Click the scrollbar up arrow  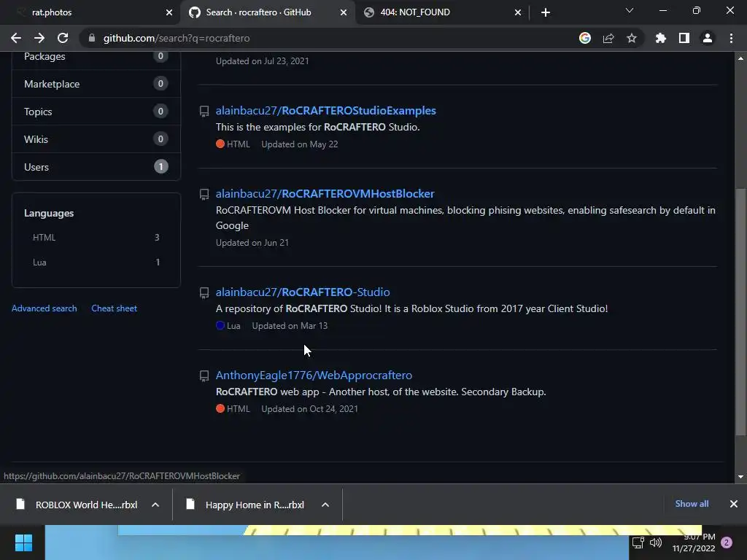pos(740,58)
